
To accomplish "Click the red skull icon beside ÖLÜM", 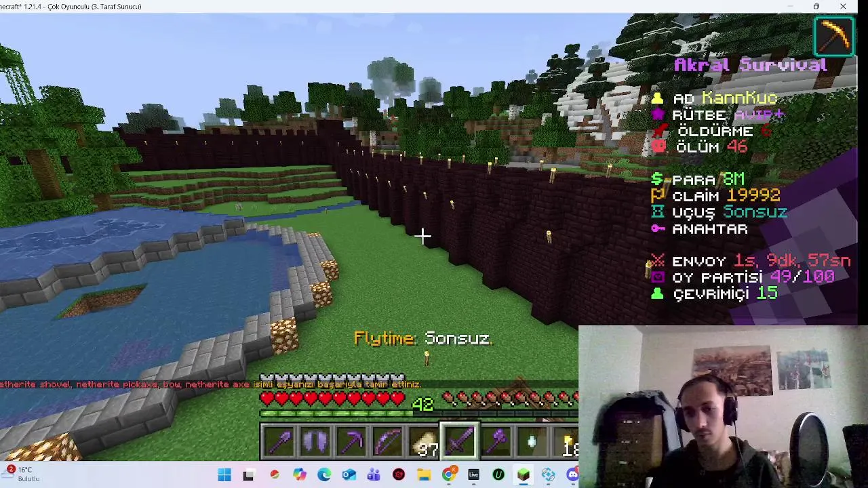I will point(658,147).
